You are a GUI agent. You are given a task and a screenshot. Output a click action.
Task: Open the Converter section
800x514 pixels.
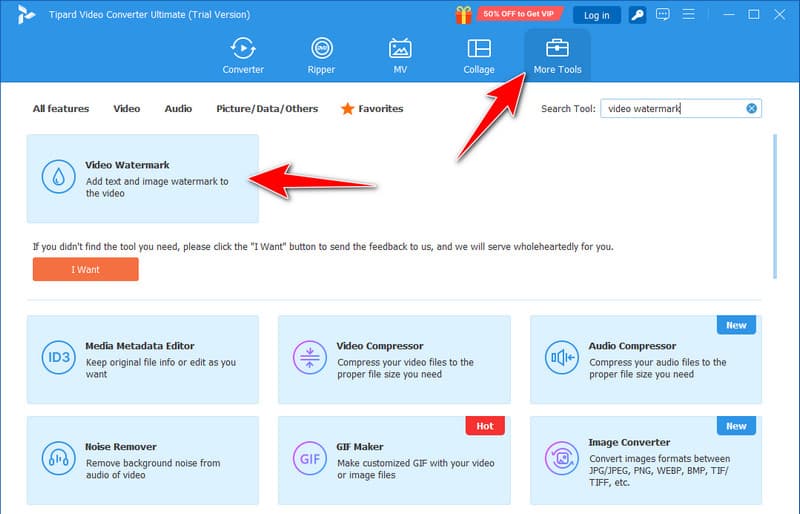pyautogui.click(x=243, y=56)
